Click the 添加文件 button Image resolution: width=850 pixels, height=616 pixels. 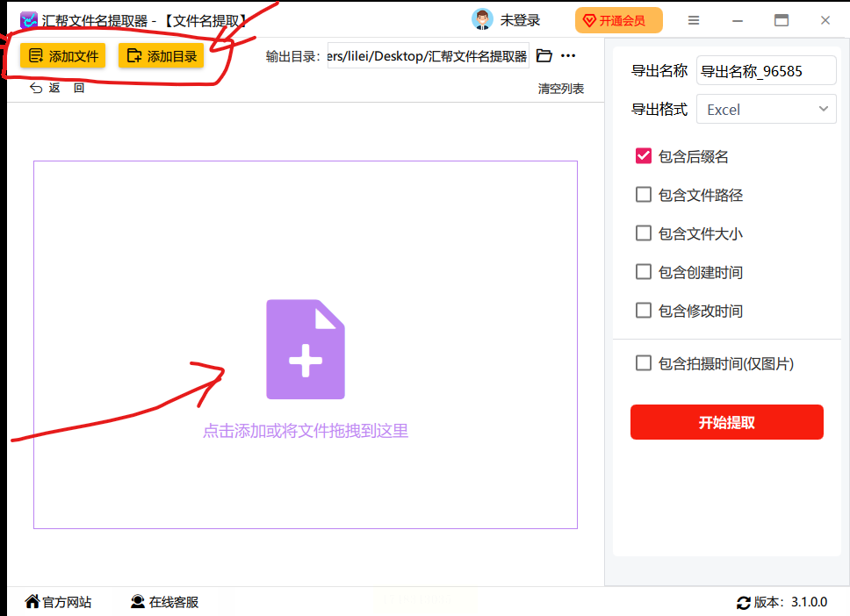pyautogui.click(x=63, y=56)
